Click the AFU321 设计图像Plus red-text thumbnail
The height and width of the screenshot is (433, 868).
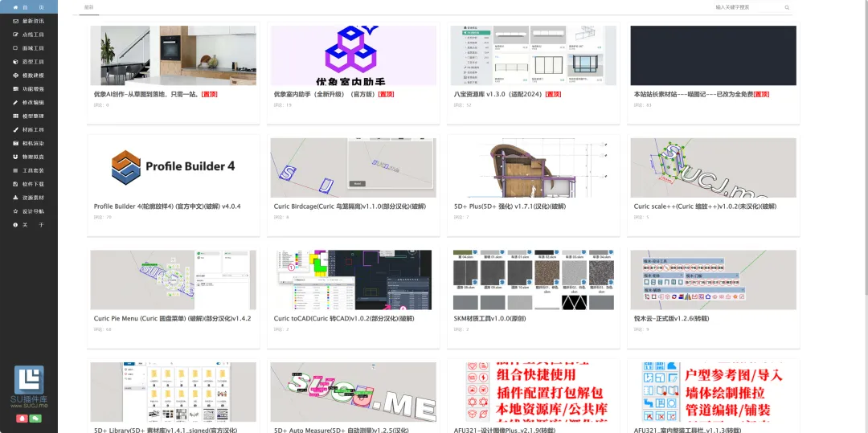coord(533,392)
